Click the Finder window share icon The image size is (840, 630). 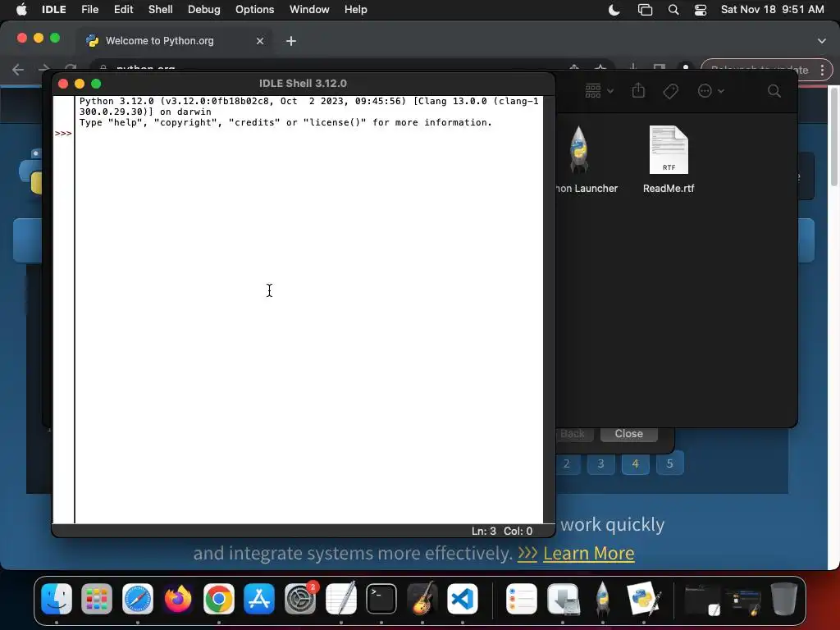[638, 90]
